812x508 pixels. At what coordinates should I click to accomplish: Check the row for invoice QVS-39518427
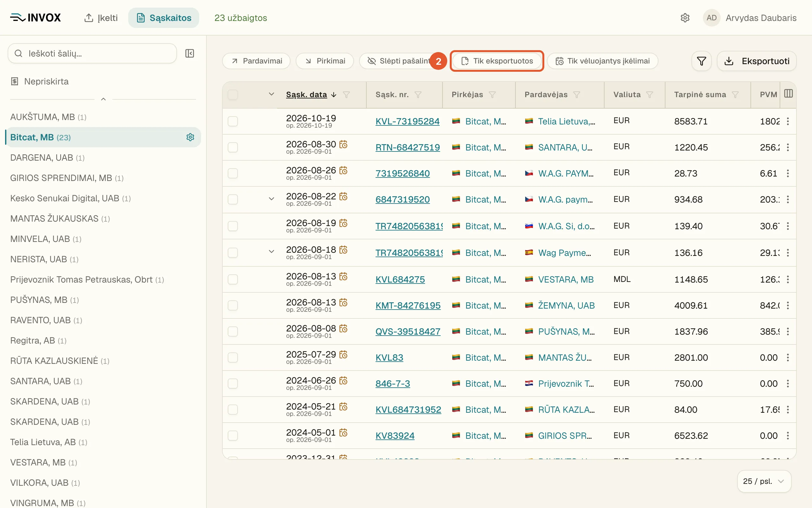click(233, 331)
